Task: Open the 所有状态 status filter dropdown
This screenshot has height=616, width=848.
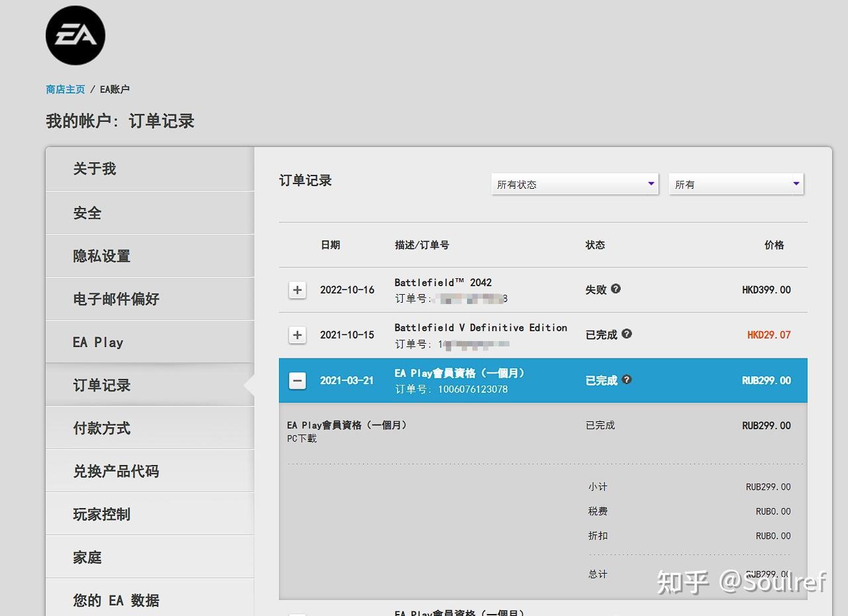Action: [x=574, y=184]
